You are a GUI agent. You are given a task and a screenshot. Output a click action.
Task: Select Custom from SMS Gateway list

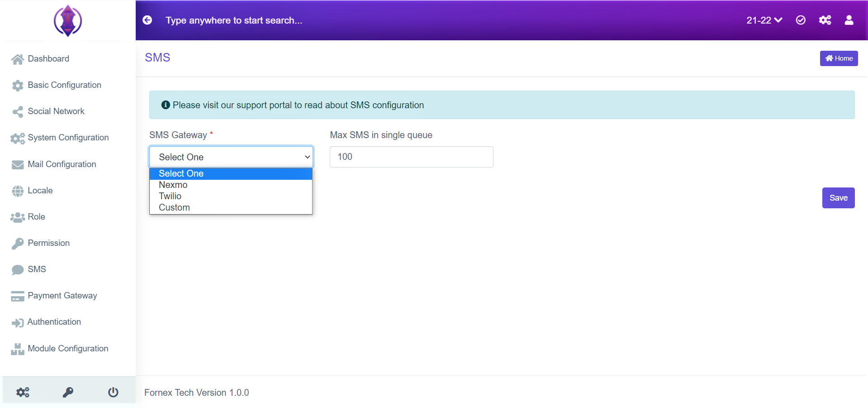tap(231, 207)
